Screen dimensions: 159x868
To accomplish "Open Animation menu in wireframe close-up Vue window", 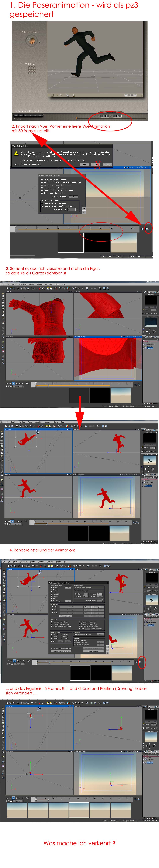I will [40, 284].
